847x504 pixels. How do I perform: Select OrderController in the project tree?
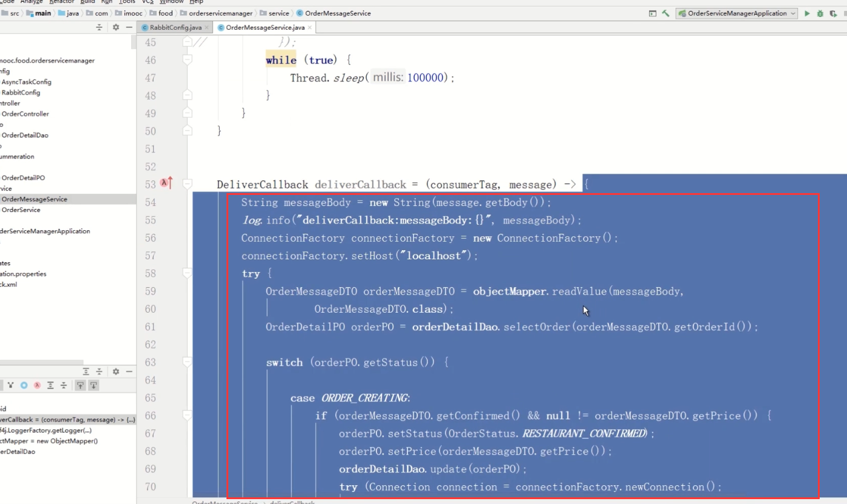tap(25, 114)
